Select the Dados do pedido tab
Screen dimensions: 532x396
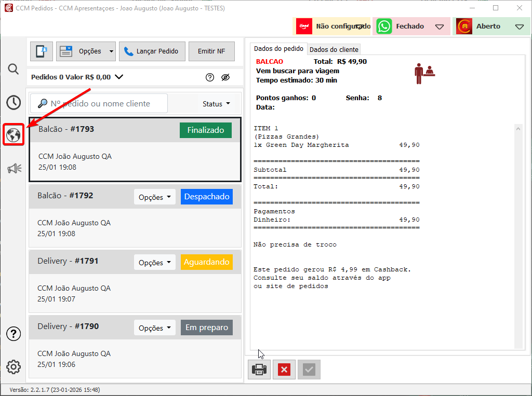278,49
